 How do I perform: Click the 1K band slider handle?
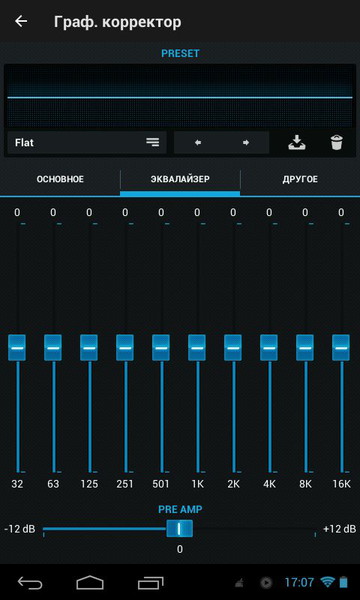coord(197,347)
